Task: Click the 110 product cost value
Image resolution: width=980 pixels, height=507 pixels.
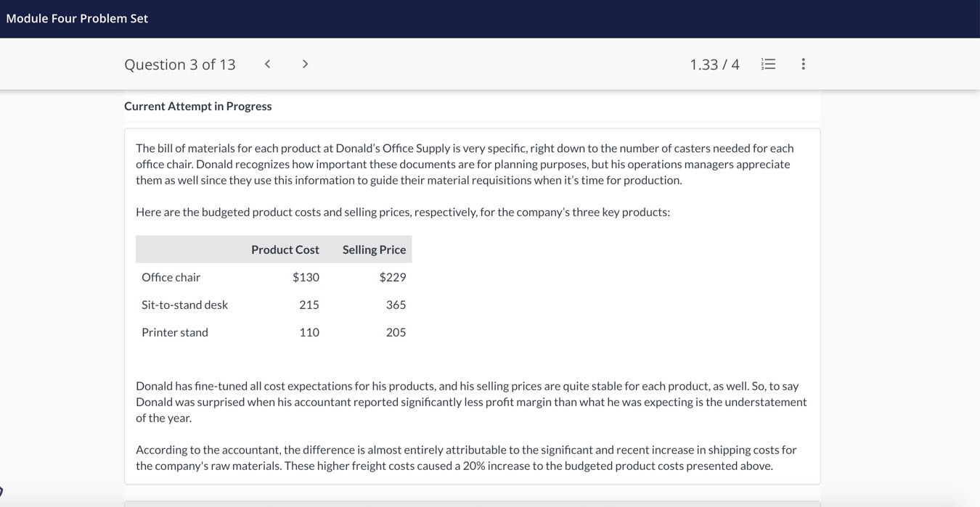Action: 309,332
